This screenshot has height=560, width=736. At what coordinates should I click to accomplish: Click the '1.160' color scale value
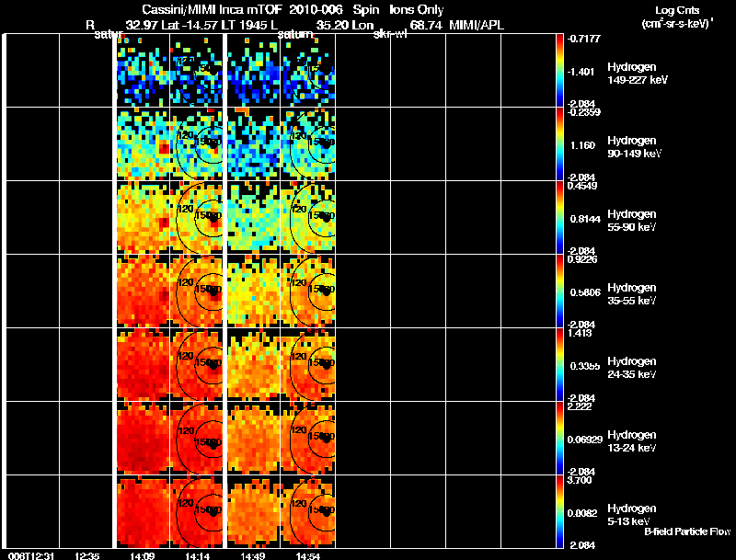(582, 145)
